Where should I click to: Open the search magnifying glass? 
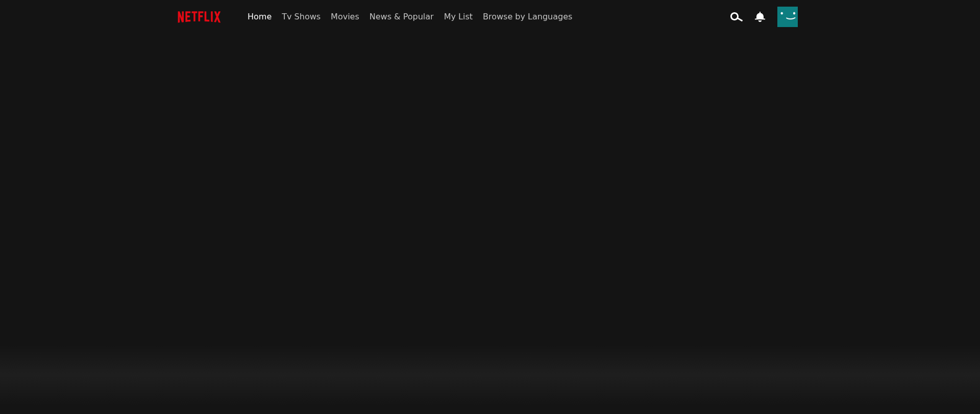[x=736, y=17]
